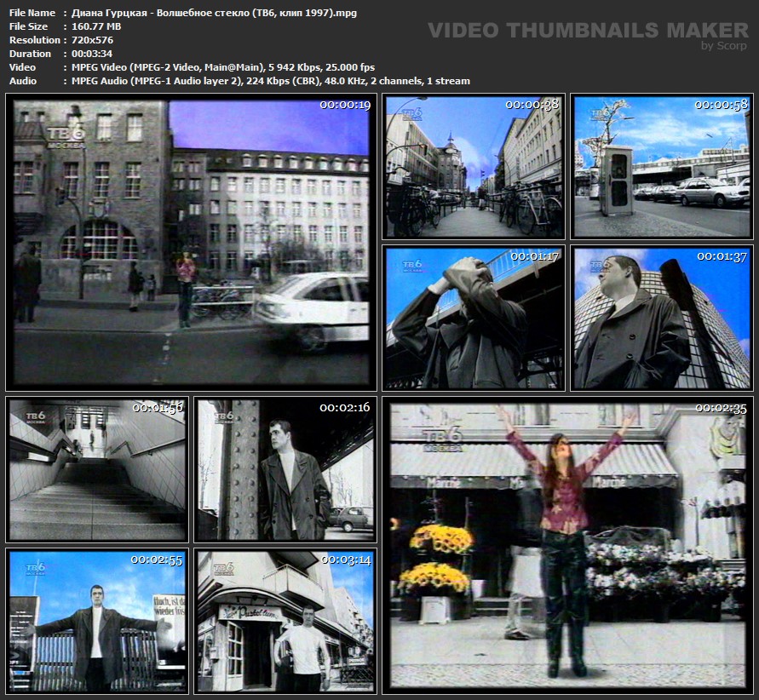Viewport: 759px width, 700px height.
Task: Select the file name ending in .mpg
Action: tap(214, 13)
